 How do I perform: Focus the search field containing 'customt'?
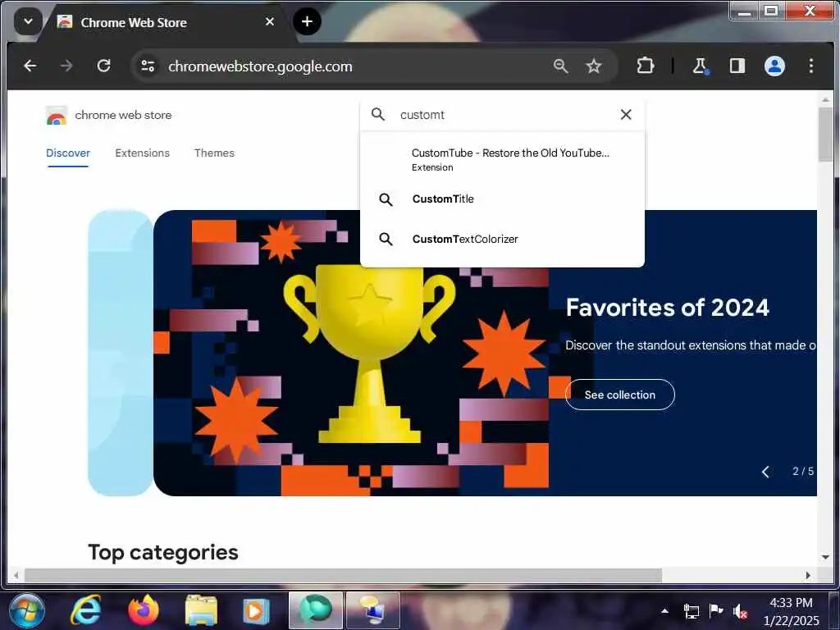click(504, 115)
